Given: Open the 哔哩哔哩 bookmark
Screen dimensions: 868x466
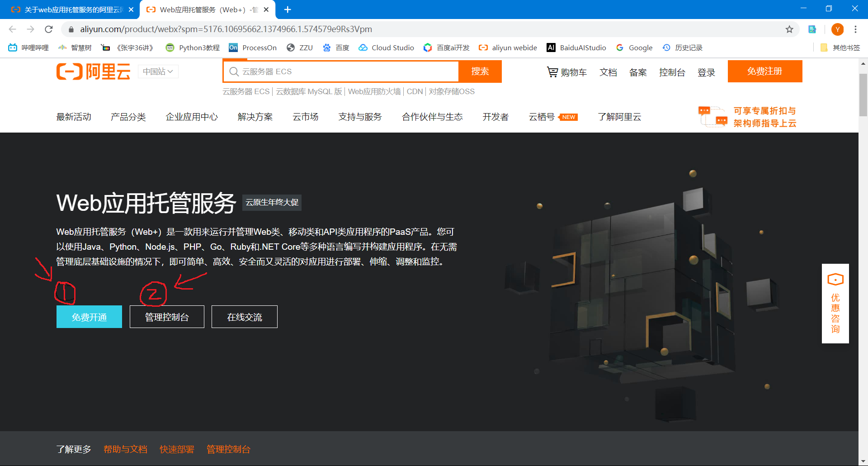Looking at the screenshot, I should 28,48.
